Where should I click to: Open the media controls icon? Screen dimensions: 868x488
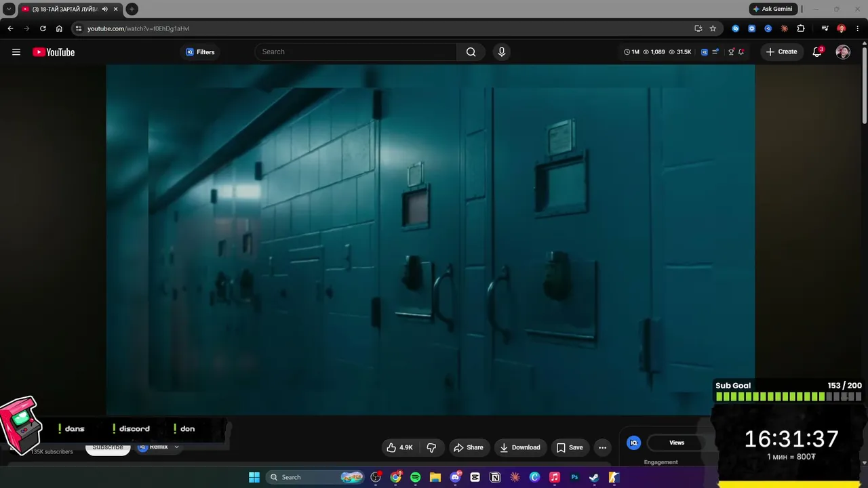click(x=825, y=28)
